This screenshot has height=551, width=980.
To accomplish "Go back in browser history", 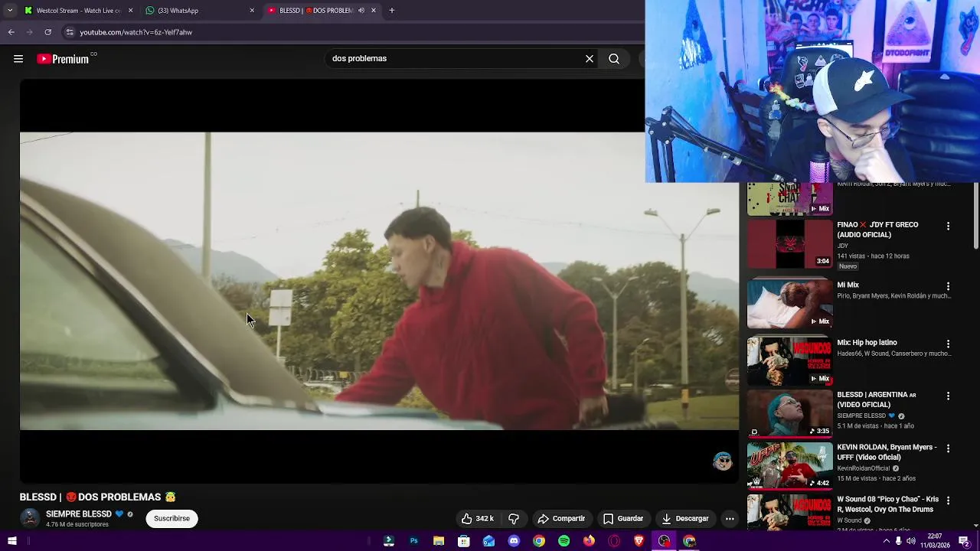I will click(x=11, y=32).
